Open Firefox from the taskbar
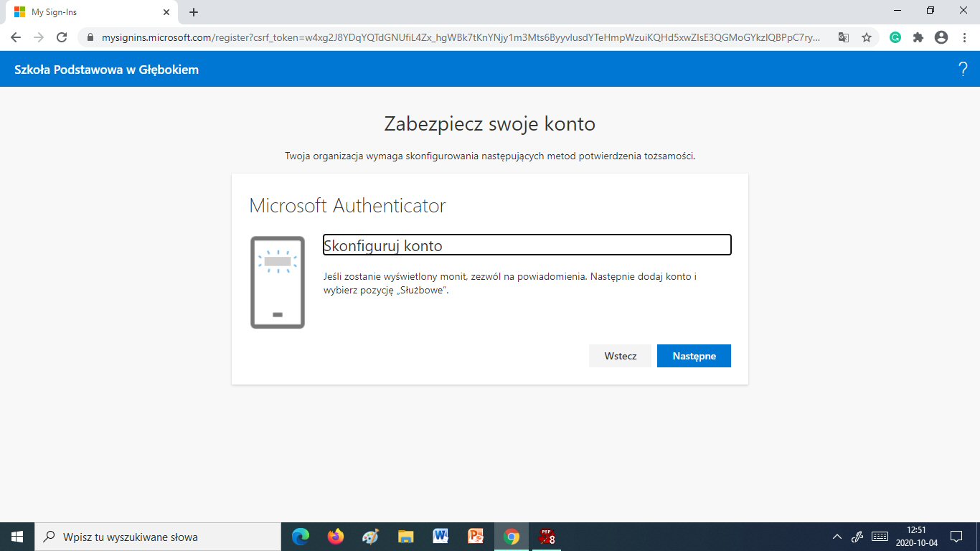Screen dimensions: 980x551 (335, 537)
